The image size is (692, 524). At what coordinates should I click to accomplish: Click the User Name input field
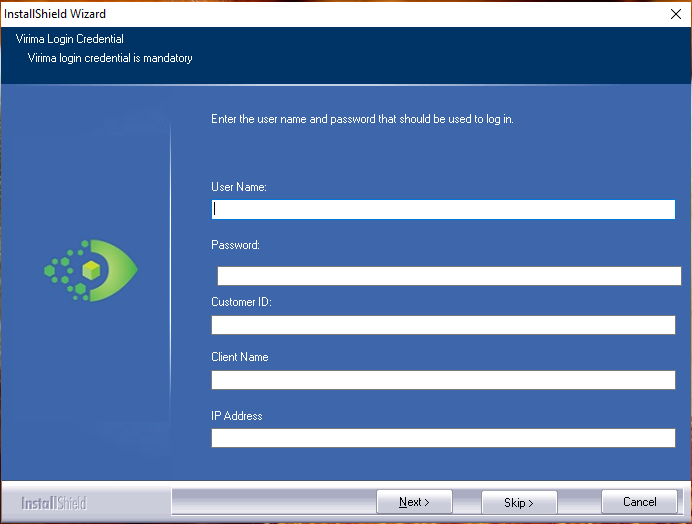[443, 209]
